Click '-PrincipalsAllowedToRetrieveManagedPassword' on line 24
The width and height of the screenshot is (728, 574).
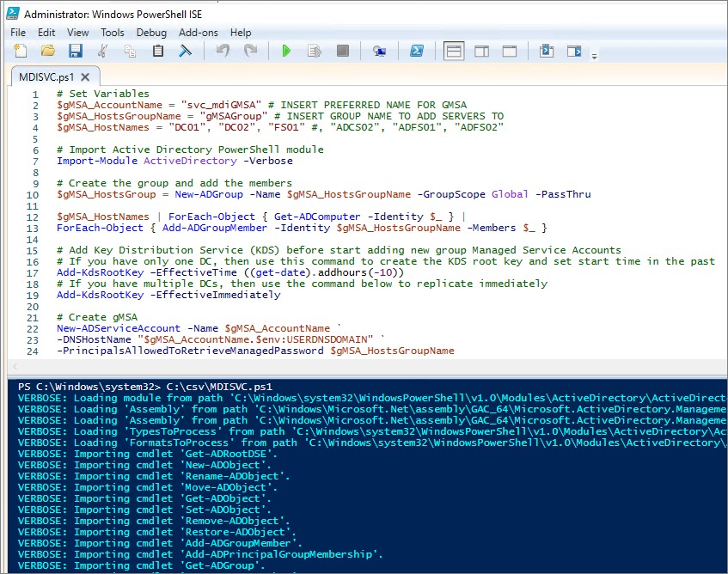(190, 351)
